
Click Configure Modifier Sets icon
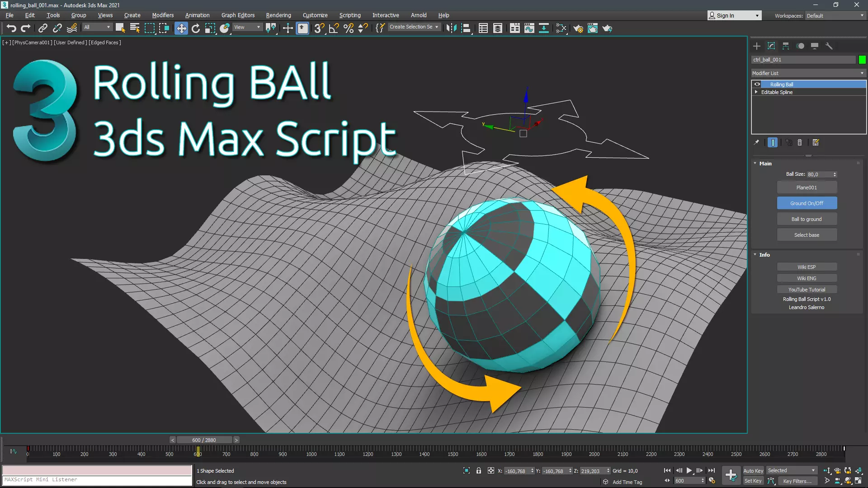pyautogui.click(x=816, y=142)
